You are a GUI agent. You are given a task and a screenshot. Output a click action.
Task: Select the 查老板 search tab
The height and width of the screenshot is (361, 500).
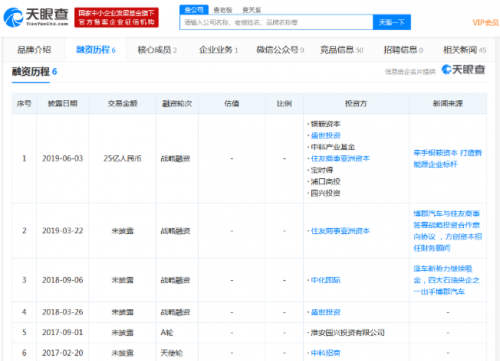[223, 10]
